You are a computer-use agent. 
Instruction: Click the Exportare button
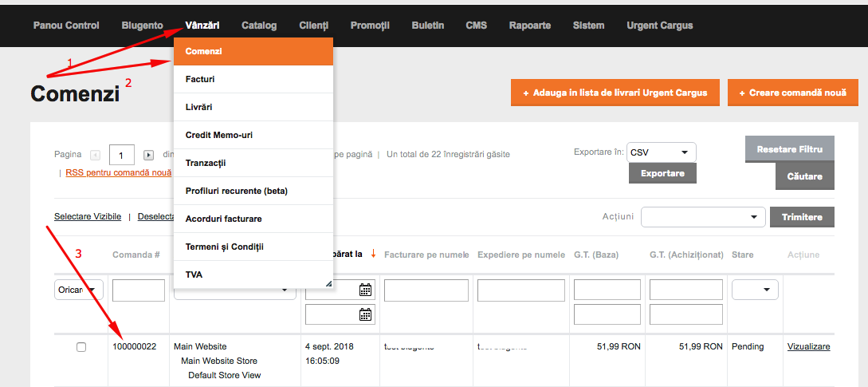pyautogui.click(x=662, y=173)
